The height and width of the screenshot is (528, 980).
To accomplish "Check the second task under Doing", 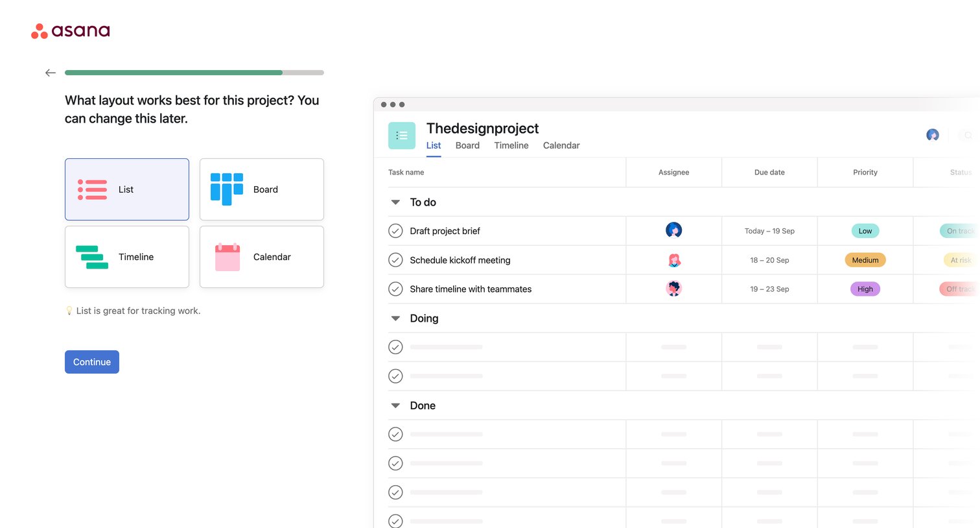I will (395, 376).
